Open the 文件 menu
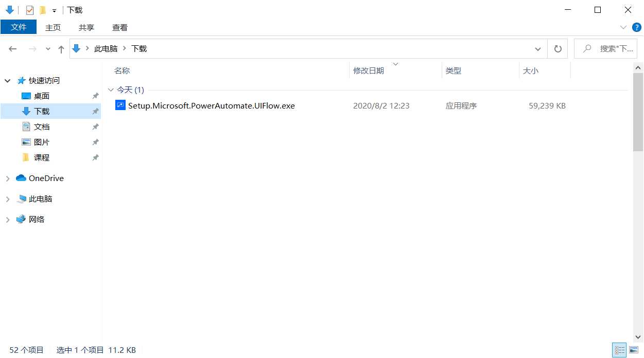 (x=19, y=27)
